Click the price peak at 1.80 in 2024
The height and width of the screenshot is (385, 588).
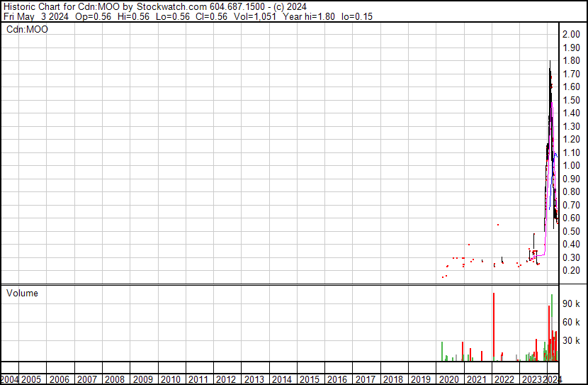[x=550, y=62]
